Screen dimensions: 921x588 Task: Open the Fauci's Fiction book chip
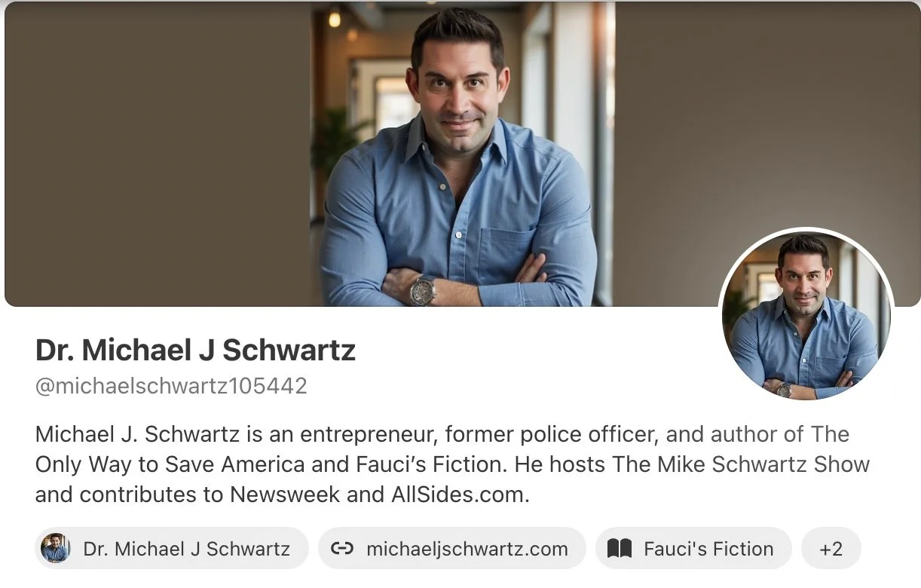pyautogui.click(x=693, y=548)
